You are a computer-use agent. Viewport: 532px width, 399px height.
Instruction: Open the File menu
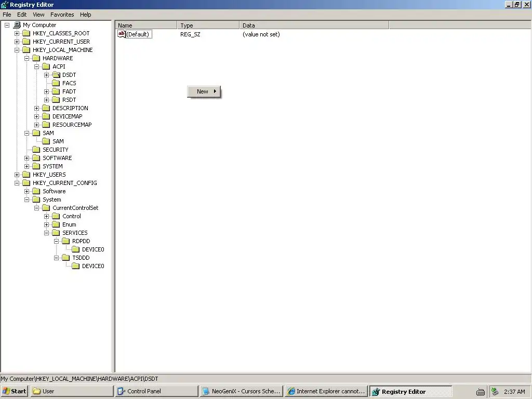point(7,15)
